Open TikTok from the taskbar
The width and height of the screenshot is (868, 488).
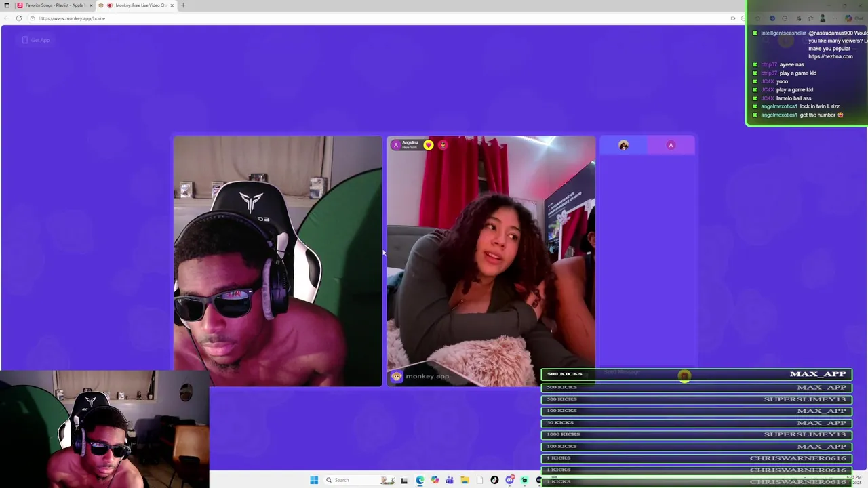(494, 480)
